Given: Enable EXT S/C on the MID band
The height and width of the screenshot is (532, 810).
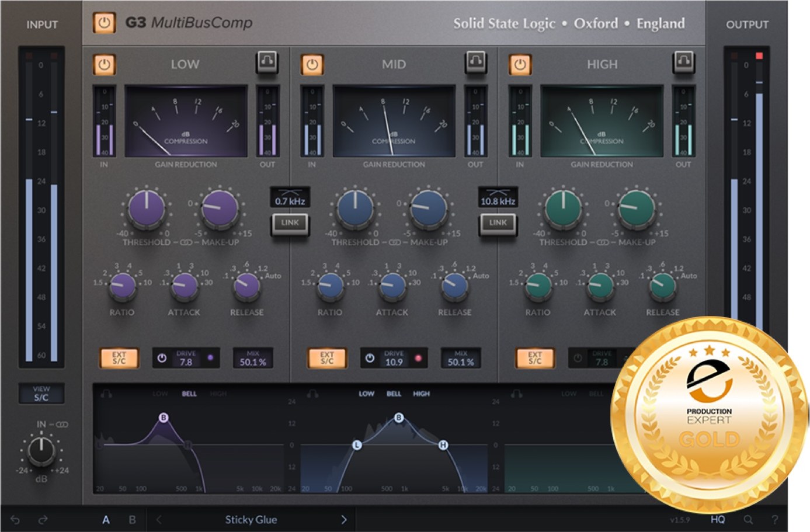Looking at the screenshot, I should point(327,358).
